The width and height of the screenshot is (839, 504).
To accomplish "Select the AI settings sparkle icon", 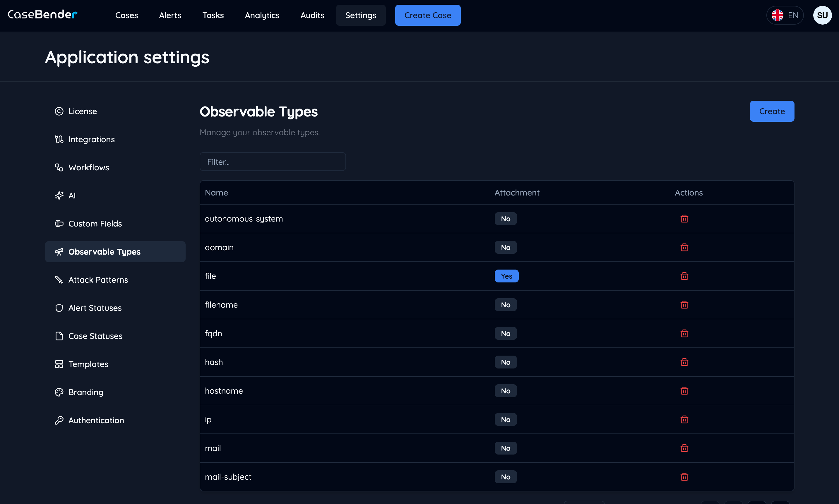I will [59, 195].
